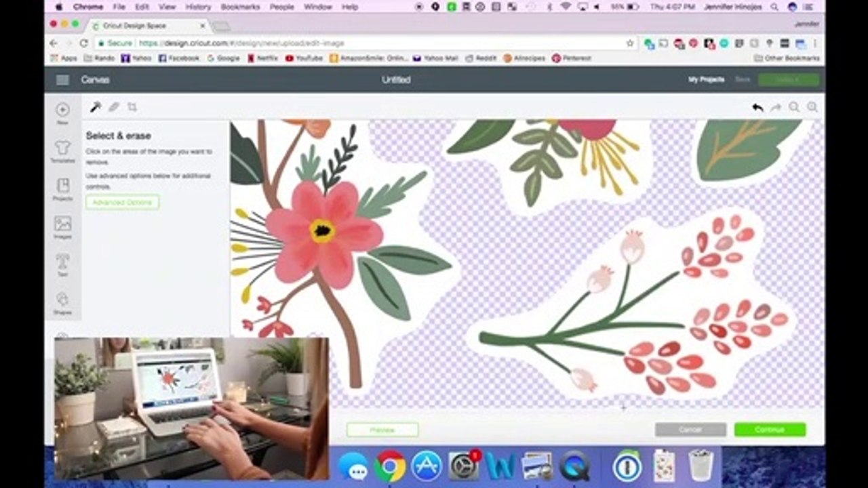Open QuickTime Player from the Dock
This screenshot has height=488, width=868.
pos(575,466)
